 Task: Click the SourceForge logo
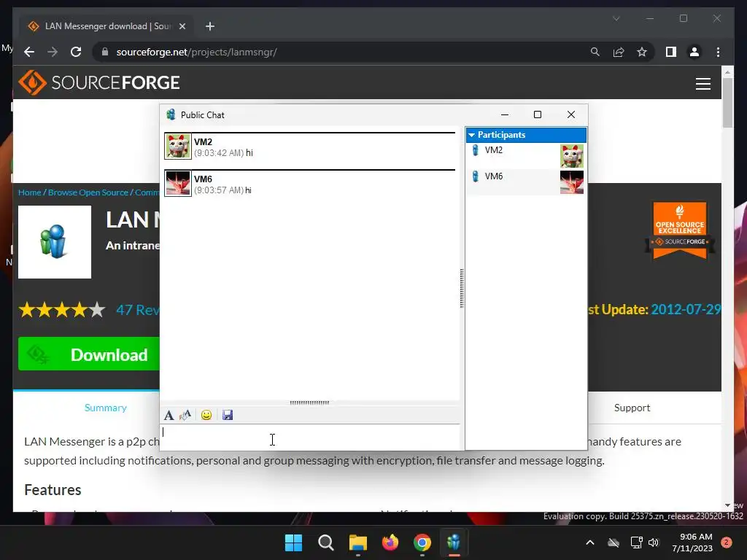(99, 82)
